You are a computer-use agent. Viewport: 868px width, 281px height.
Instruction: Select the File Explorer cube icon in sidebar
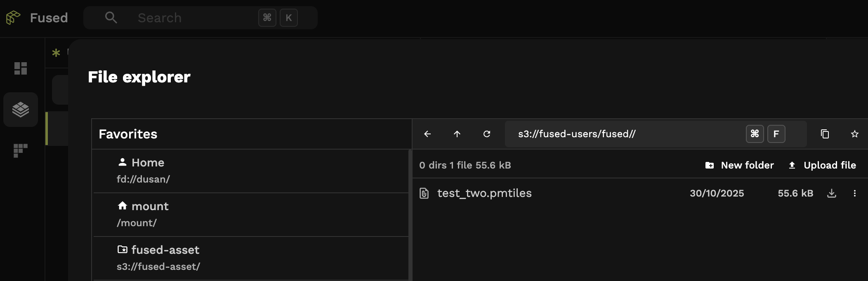click(21, 110)
